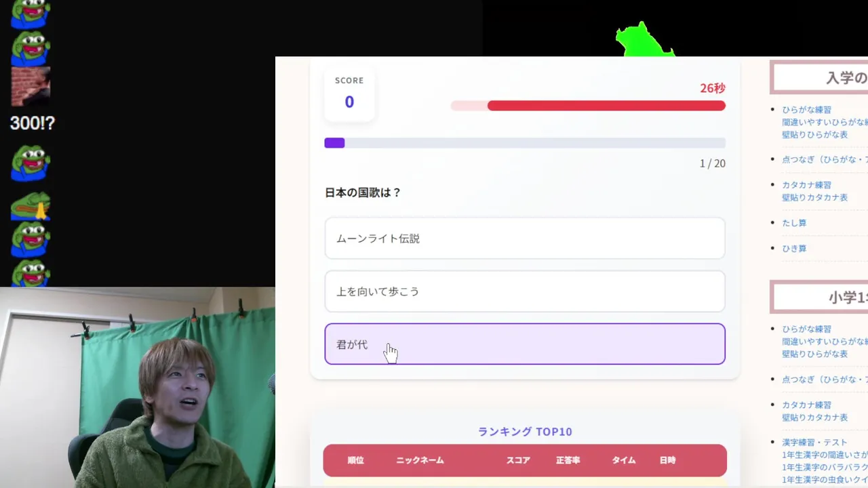Open the たし算 link
Viewport: 868px width, 488px height.
(x=794, y=223)
